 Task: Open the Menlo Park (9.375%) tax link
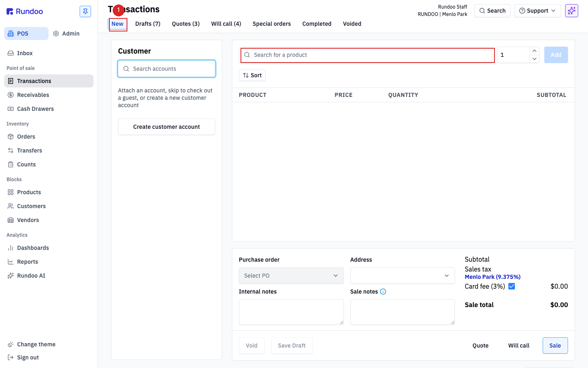tap(492, 277)
